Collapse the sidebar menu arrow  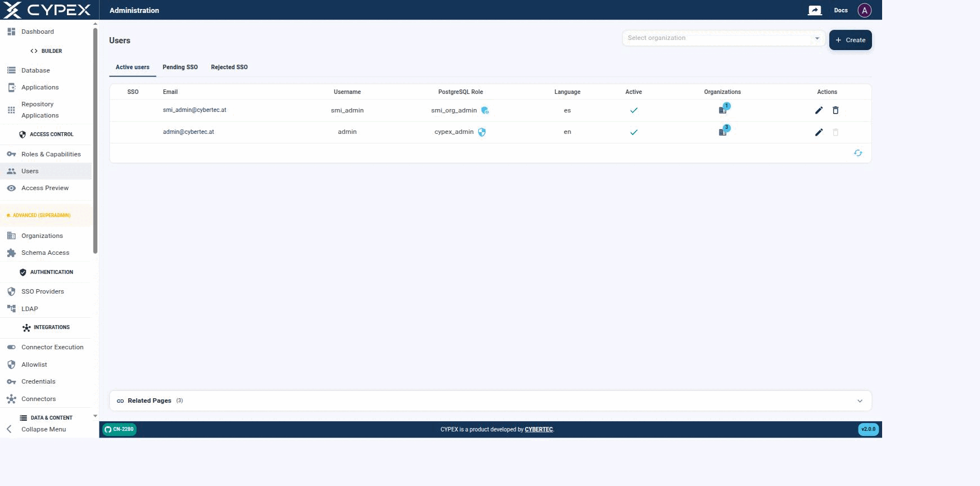9,429
